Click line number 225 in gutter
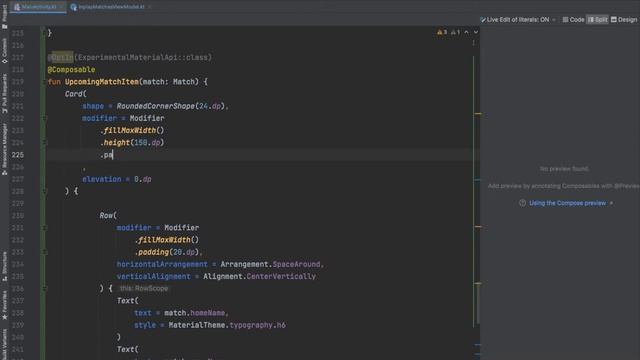 point(18,155)
